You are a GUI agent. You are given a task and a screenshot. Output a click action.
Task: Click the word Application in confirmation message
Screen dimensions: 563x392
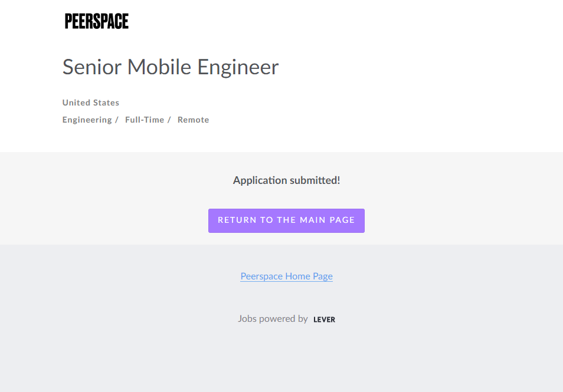pyautogui.click(x=260, y=180)
